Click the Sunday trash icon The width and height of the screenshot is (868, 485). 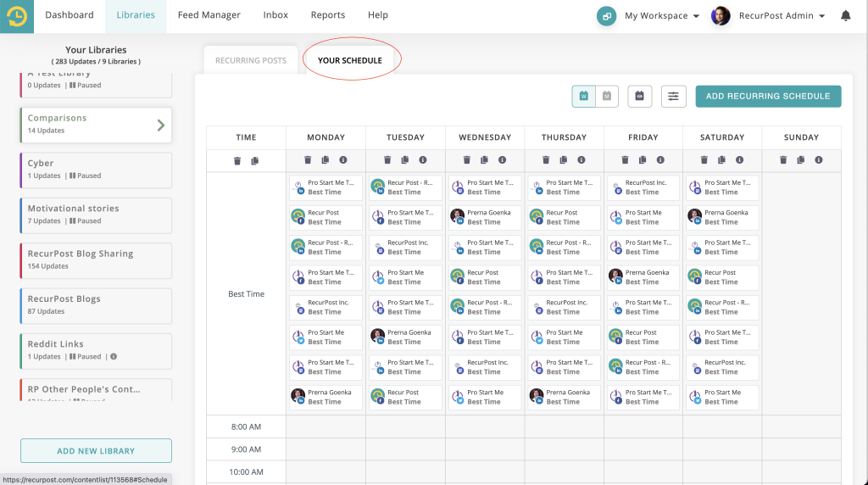(783, 160)
